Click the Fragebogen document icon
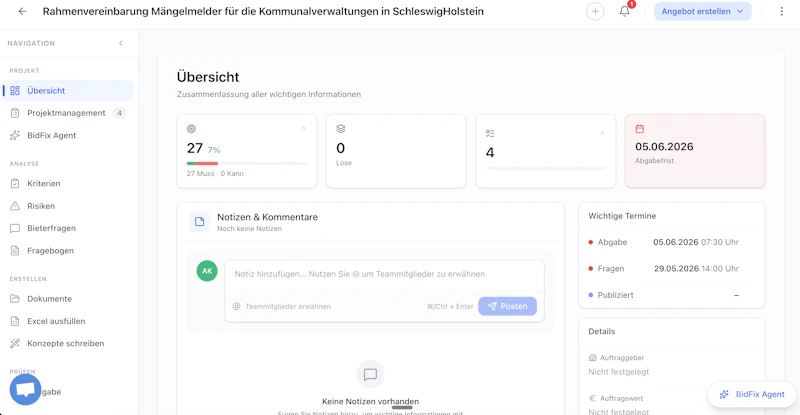 15,251
